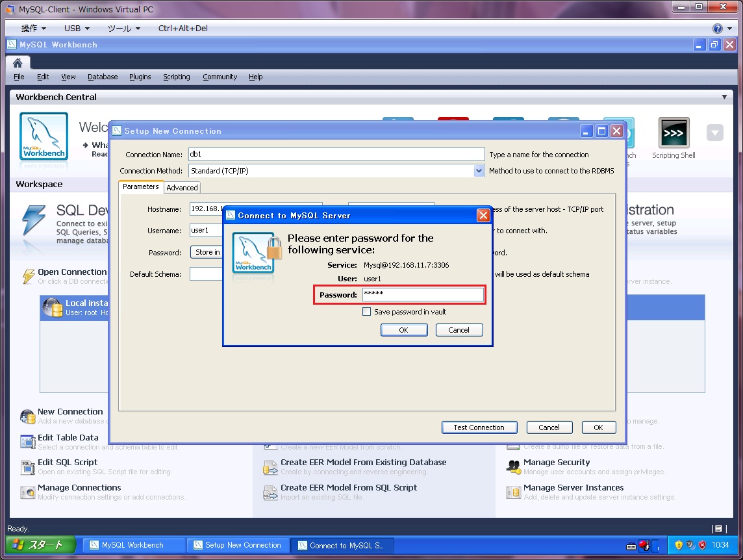This screenshot has height=560, width=743.
Task: Click the Edit Table Data icon
Action: point(28,442)
